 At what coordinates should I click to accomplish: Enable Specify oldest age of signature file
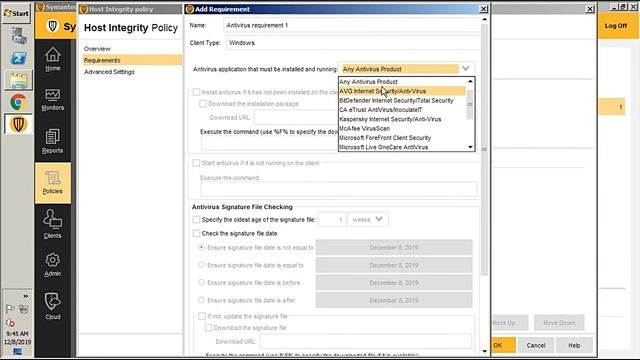(x=196, y=220)
